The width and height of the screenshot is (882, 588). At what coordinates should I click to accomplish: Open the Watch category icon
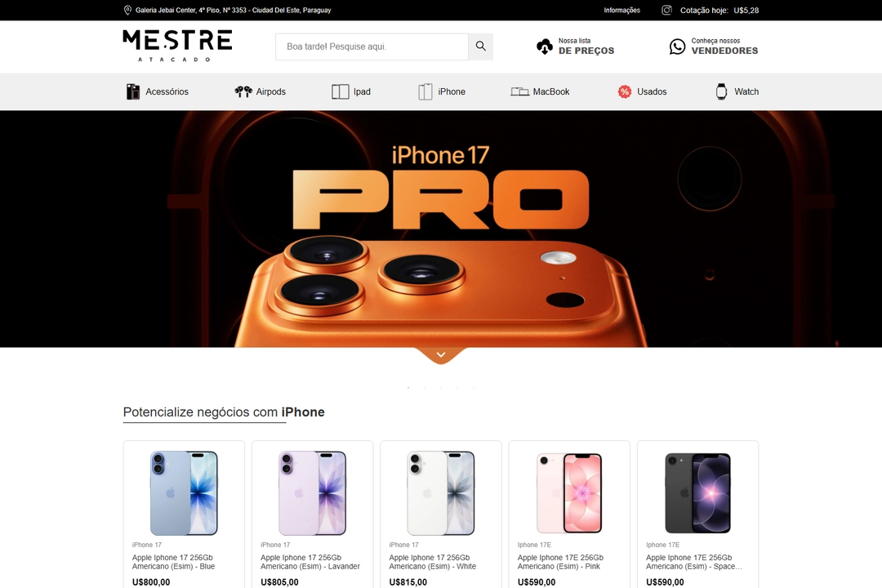click(x=721, y=91)
